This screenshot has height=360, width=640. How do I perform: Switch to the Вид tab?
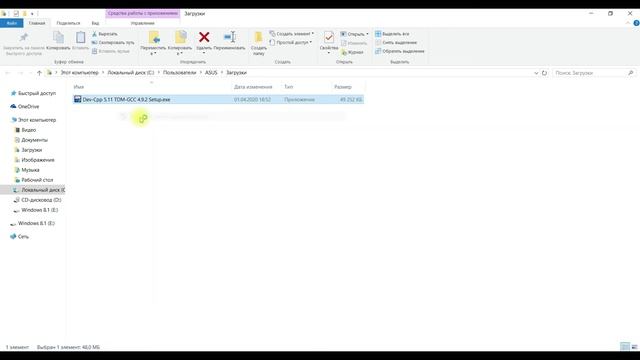95,23
